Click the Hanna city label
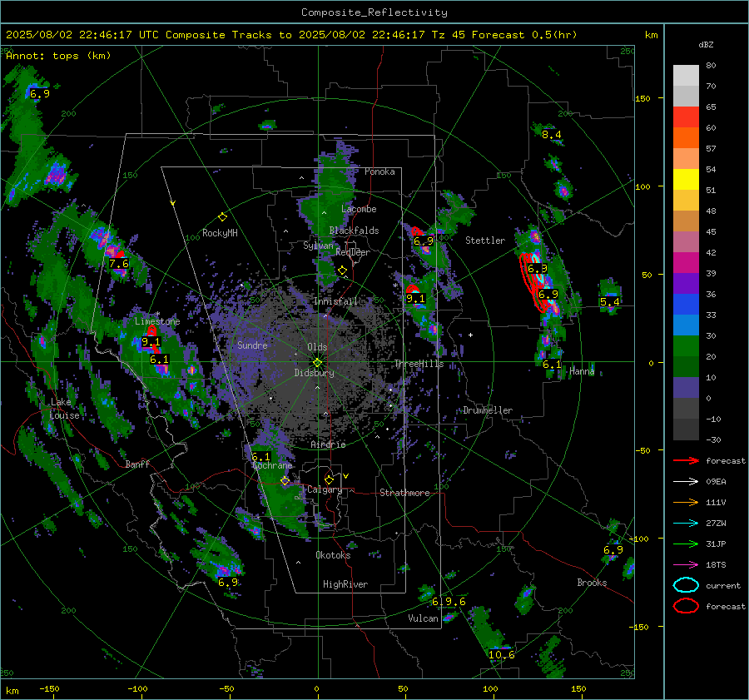 [x=582, y=370]
